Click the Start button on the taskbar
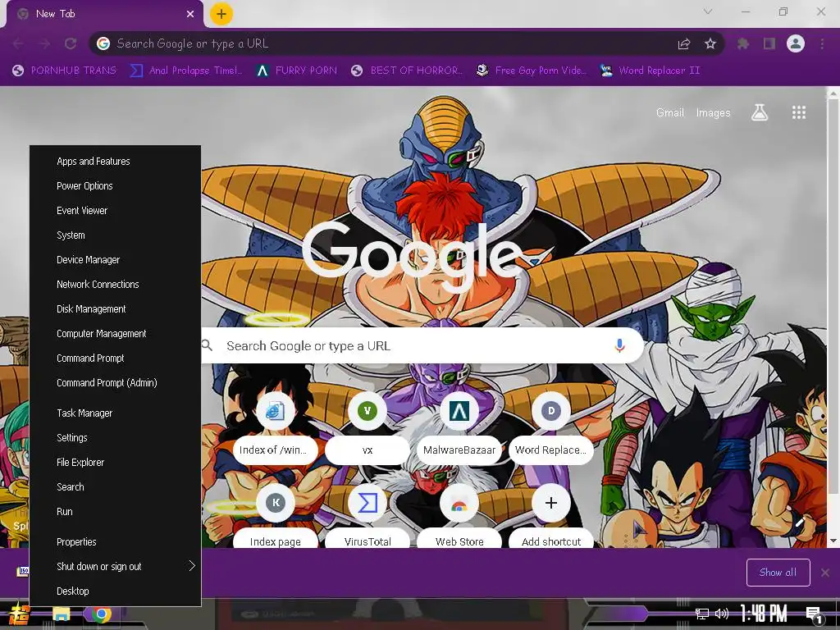The image size is (840, 630). 19,614
